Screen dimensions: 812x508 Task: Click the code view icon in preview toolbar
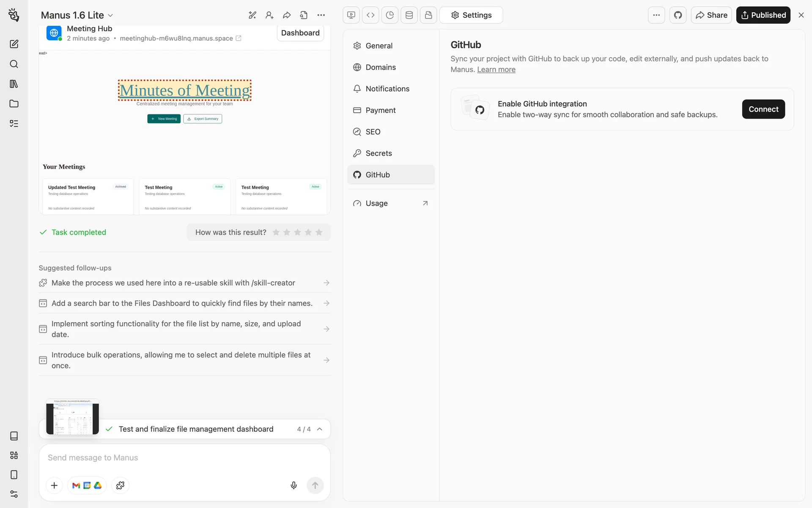[x=370, y=15]
